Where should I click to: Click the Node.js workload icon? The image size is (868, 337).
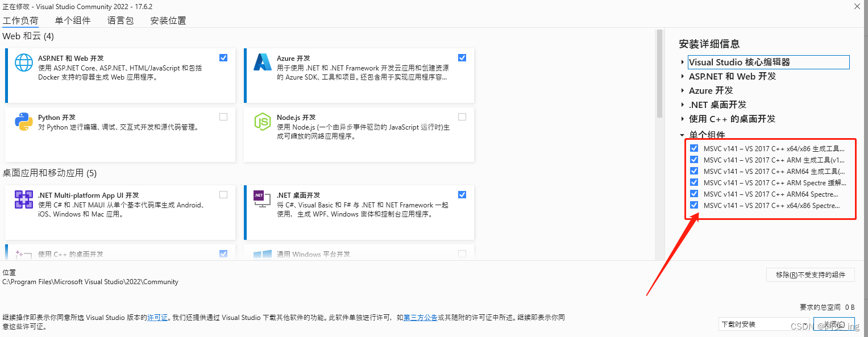pos(262,122)
